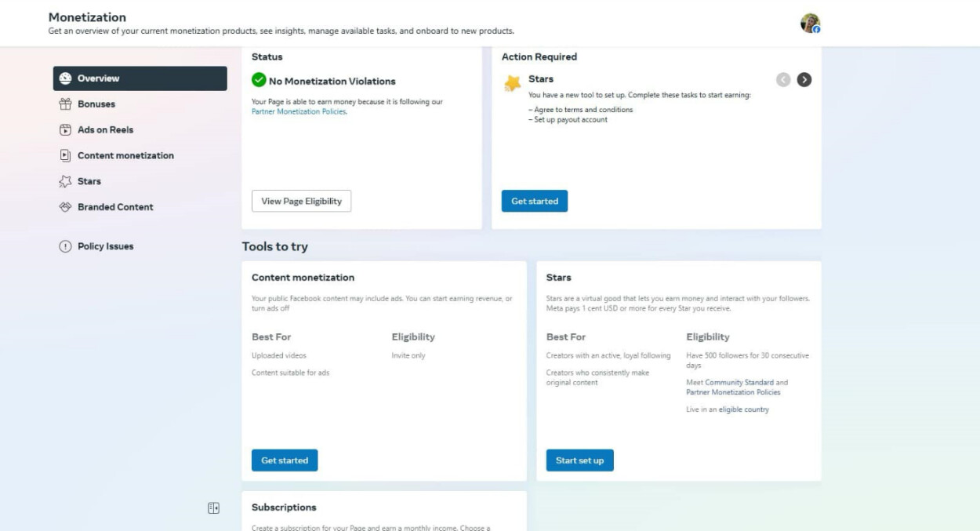Select Branded Content in the sidebar
Image resolution: width=980 pixels, height=531 pixels.
[x=115, y=207]
